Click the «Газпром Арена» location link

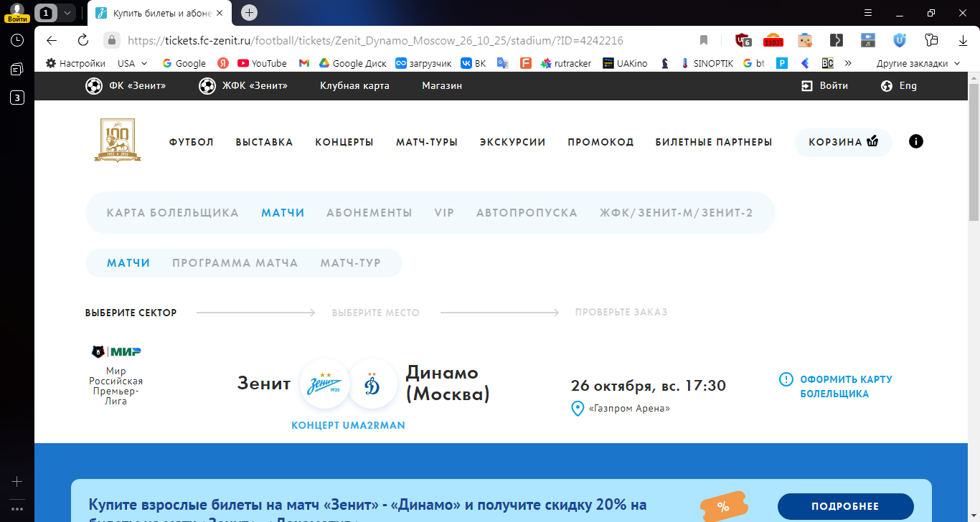point(621,409)
